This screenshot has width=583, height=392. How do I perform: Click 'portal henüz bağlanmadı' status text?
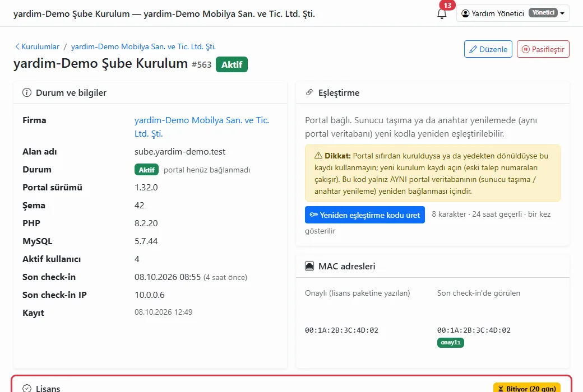tap(207, 170)
